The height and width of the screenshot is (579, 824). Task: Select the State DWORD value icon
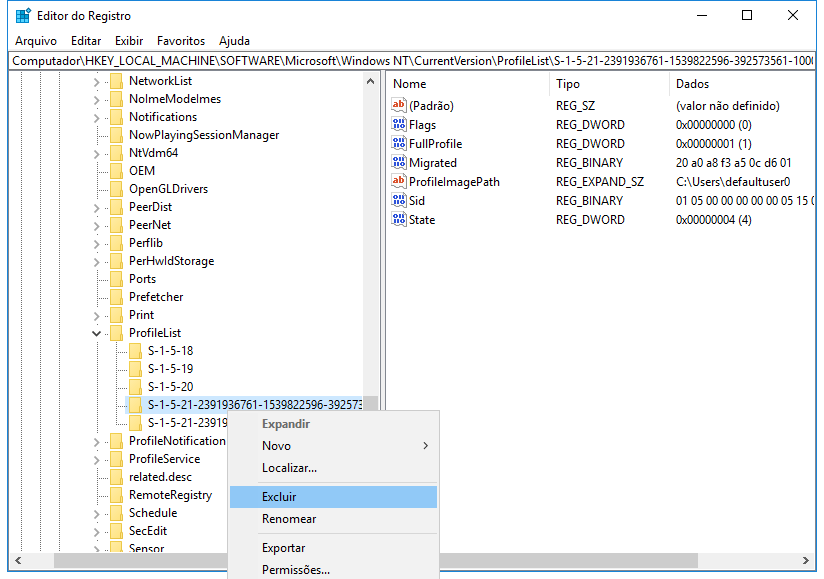point(400,220)
